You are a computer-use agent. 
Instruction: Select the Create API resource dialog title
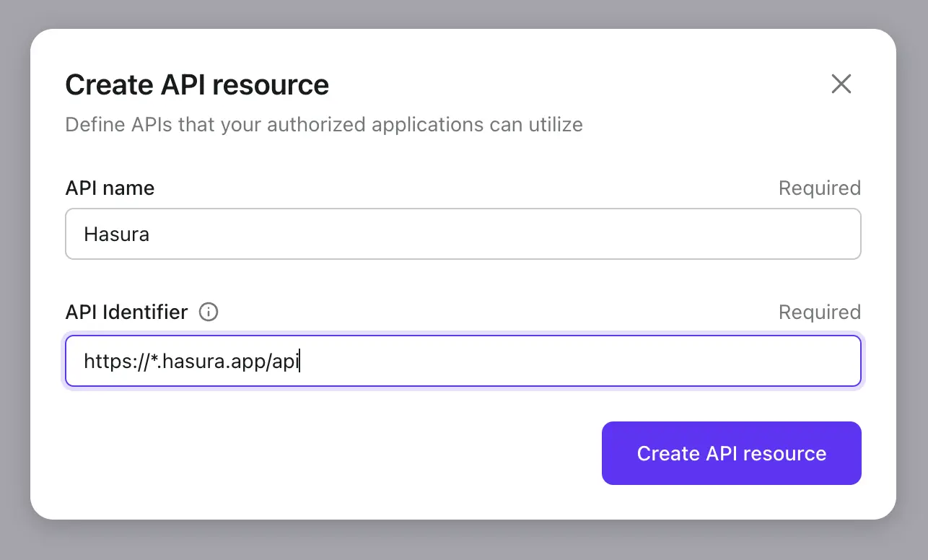(x=196, y=84)
